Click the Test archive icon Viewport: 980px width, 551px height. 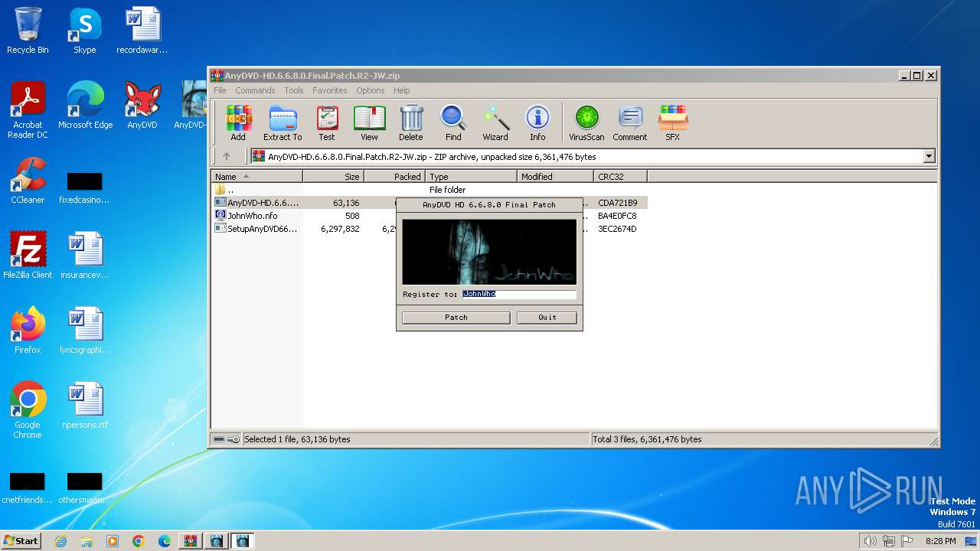point(327,122)
